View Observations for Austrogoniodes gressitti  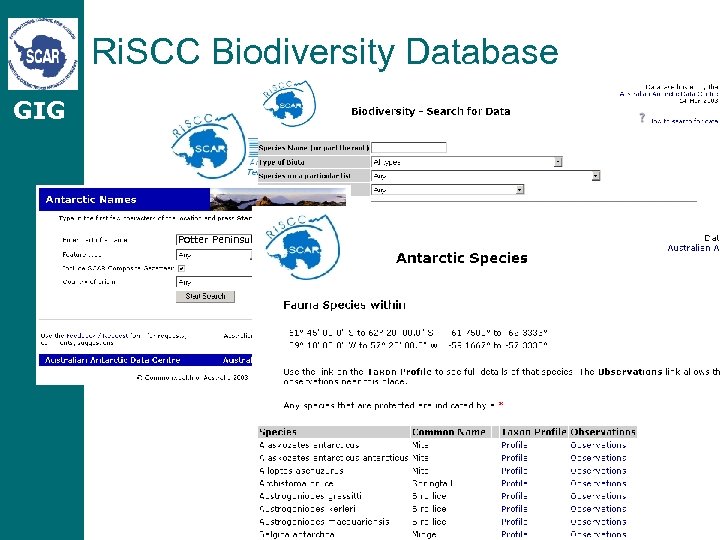pos(598,496)
